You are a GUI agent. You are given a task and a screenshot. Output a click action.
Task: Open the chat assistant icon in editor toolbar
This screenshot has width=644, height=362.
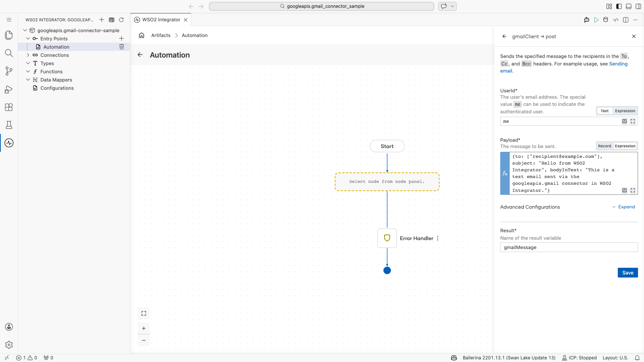[x=587, y=20]
